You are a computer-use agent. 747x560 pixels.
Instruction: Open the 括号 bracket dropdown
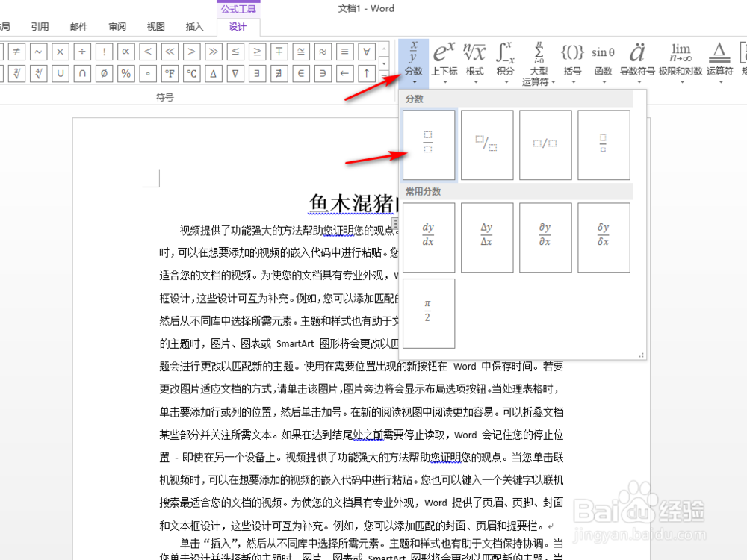[572, 63]
